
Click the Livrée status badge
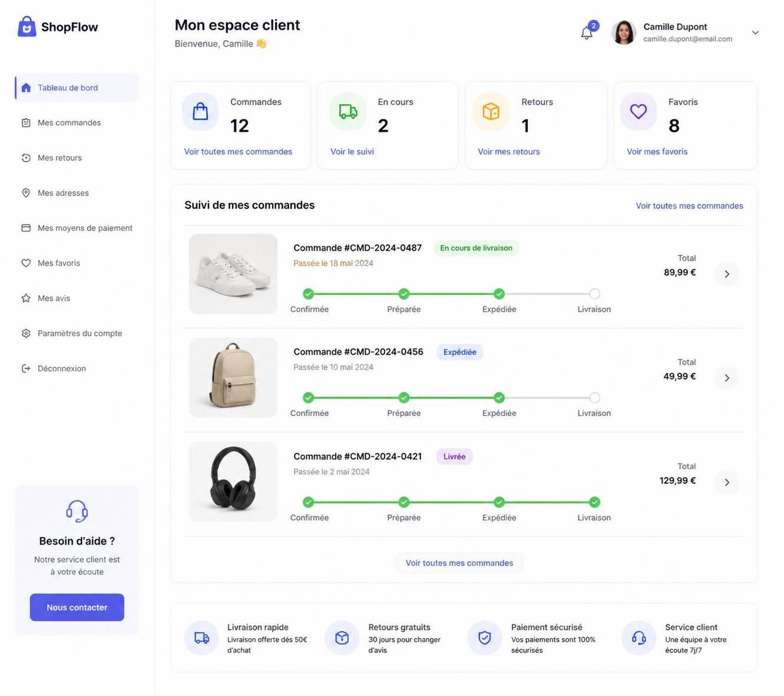click(454, 456)
